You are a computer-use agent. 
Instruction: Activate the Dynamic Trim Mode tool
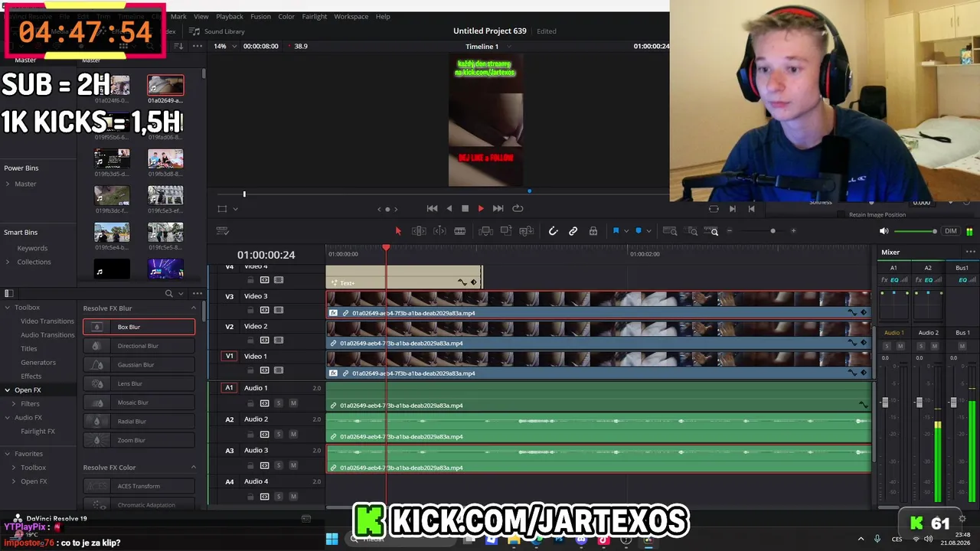[x=439, y=231]
